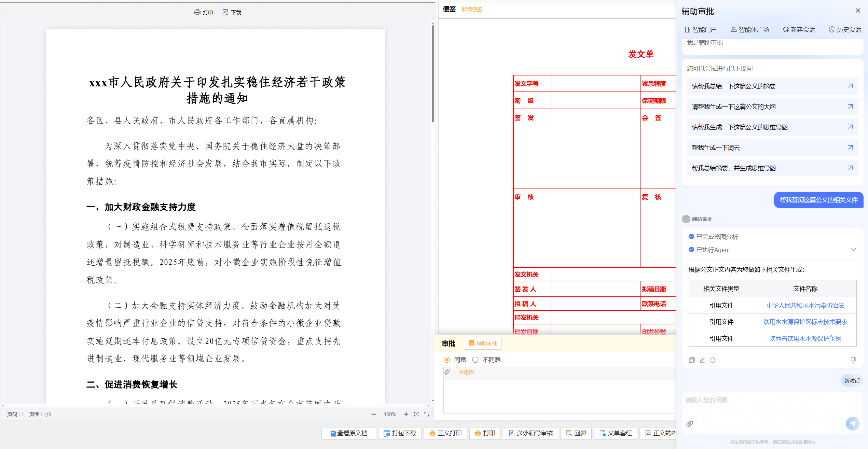This screenshot has width=868, height=449.
Task: Click the download icon above the document
Action: tap(225, 12)
